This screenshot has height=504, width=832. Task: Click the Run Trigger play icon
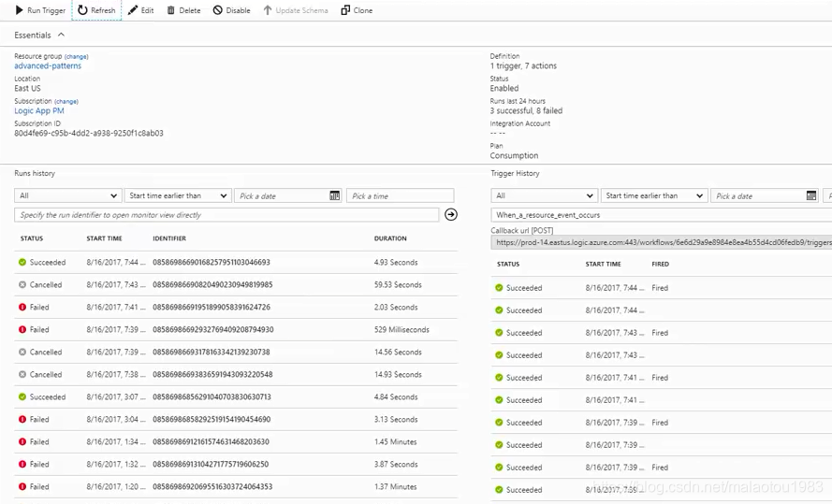(19, 10)
